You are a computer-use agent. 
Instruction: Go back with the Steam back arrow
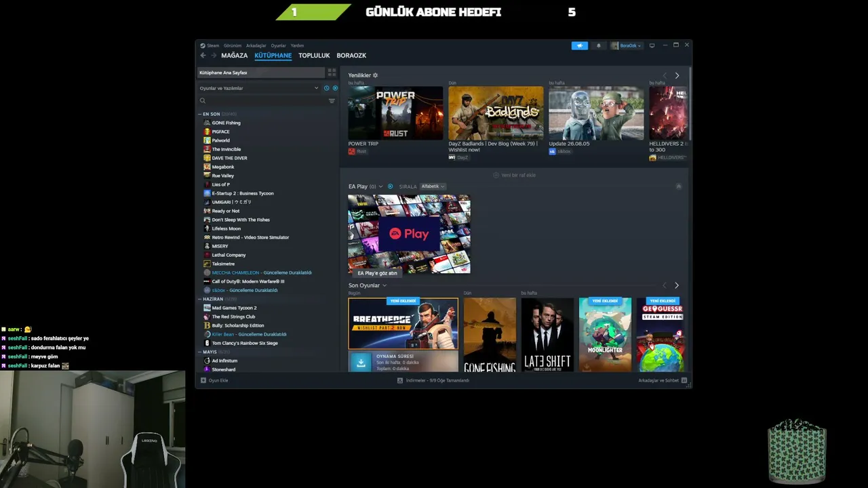[203, 56]
